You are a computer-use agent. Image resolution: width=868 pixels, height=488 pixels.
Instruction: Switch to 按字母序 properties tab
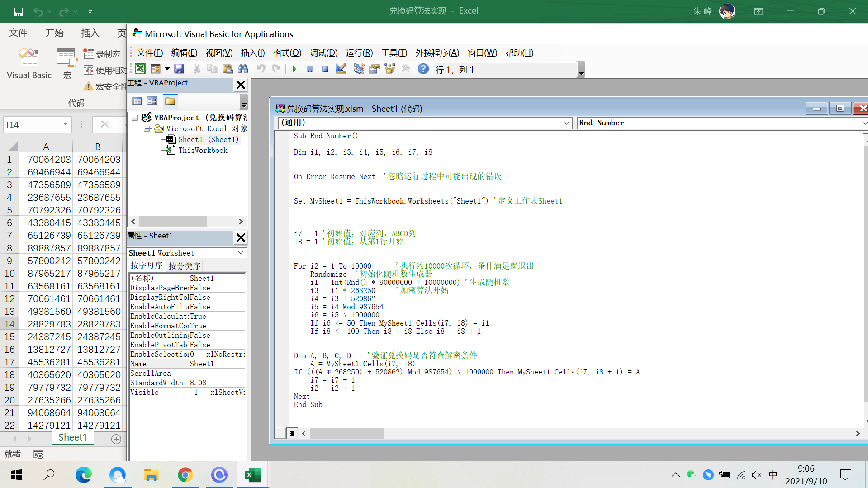tap(147, 265)
